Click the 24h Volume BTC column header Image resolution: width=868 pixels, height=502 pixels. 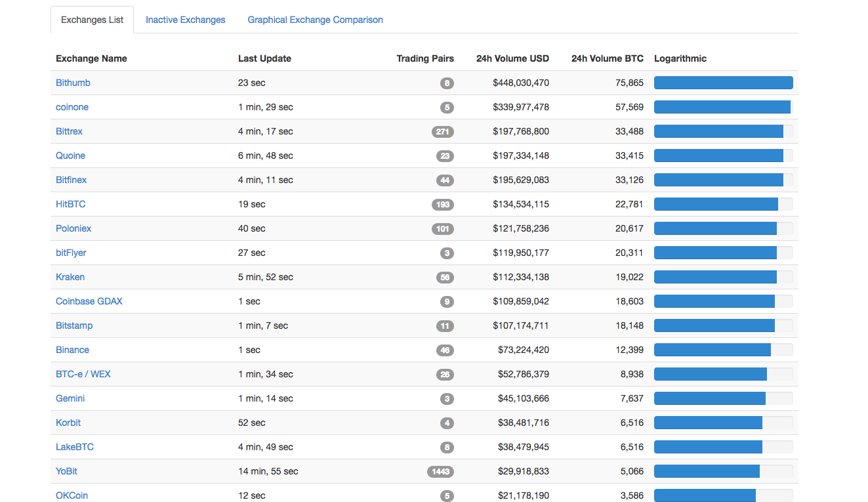608,58
